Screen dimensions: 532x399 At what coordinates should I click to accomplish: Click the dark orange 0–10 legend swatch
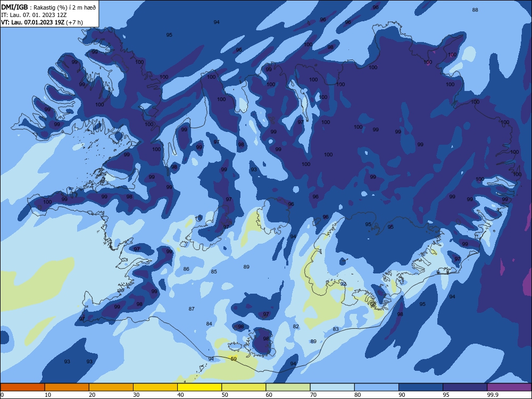(22, 387)
